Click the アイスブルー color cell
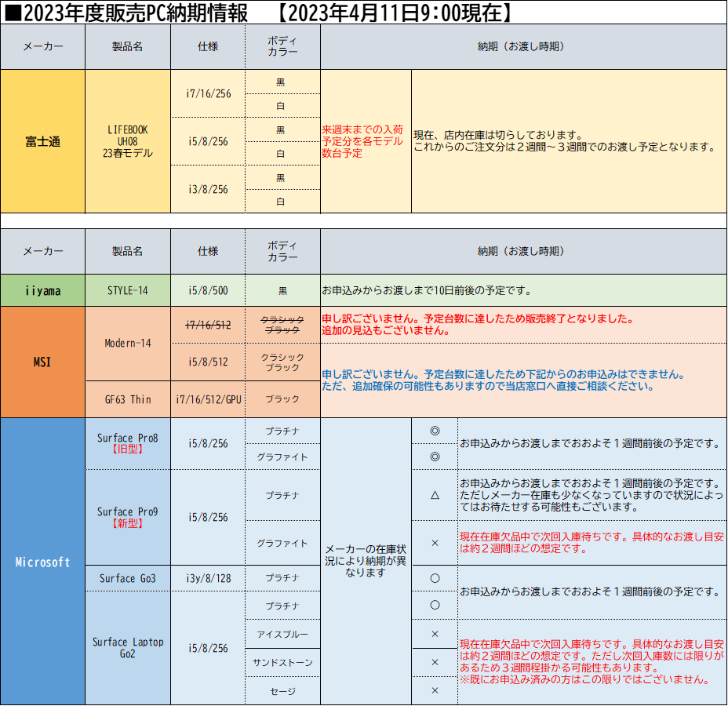 (x=282, y=634)
